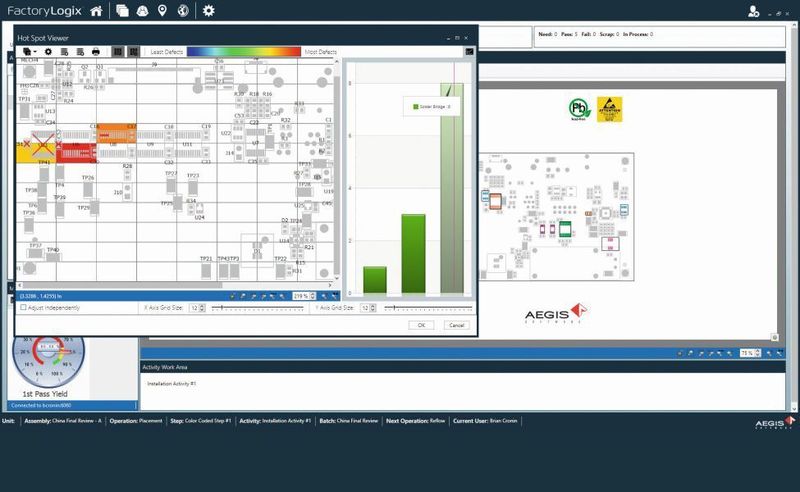Open the copy dropdown in Hot Spot Viewer toolbar
800x492 pixels.
click(30, 52)
